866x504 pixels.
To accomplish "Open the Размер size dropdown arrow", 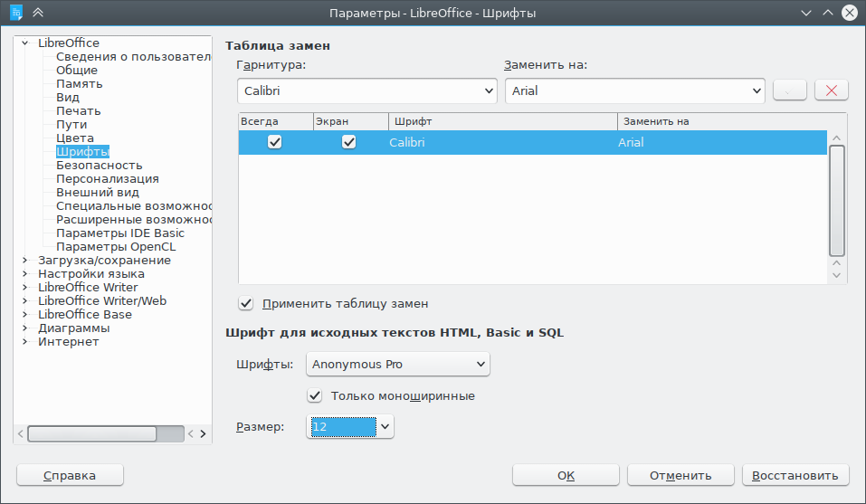I will [385, 427].
